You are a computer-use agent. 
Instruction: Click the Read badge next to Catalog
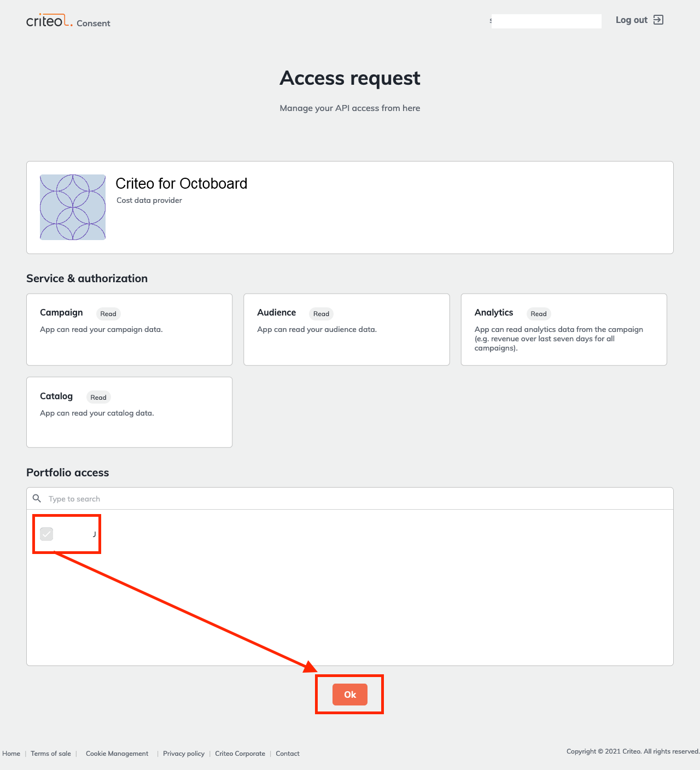(x=98, y=397)
